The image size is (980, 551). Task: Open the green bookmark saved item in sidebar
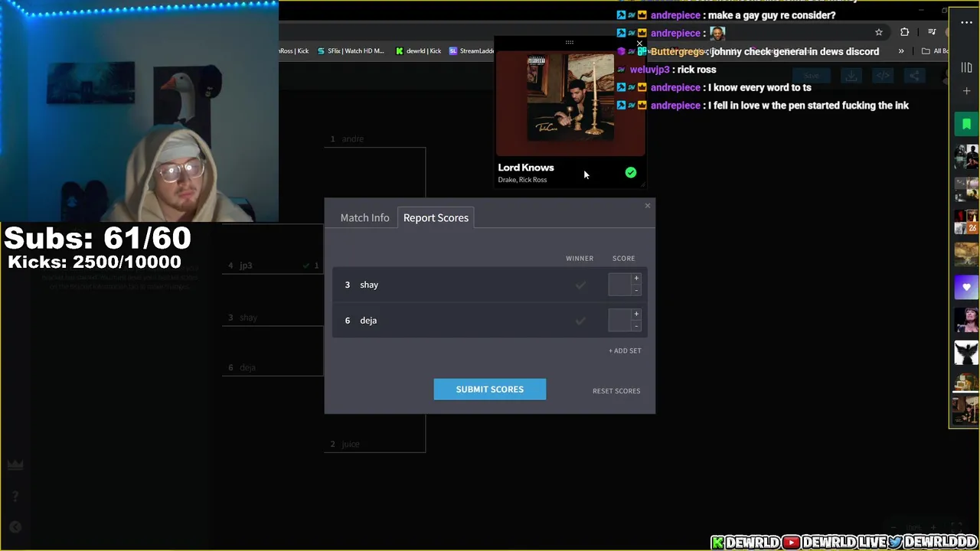(x=966, y=124)
